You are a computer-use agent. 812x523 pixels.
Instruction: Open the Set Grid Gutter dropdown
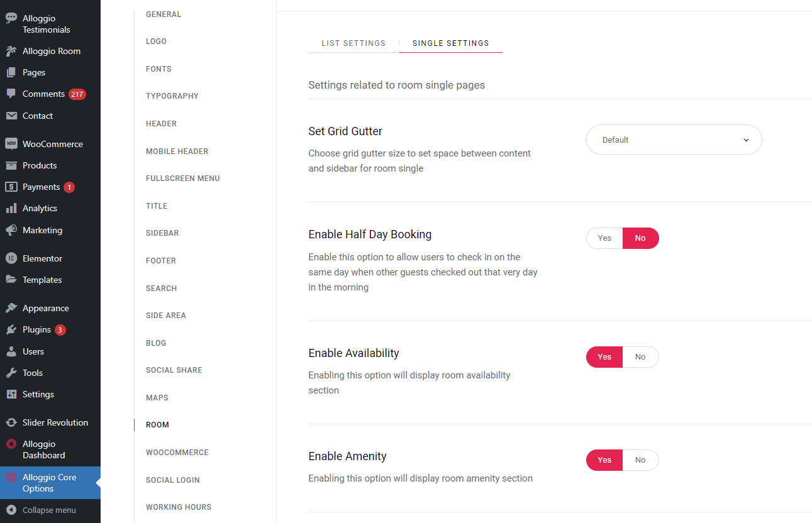(674, 140)
